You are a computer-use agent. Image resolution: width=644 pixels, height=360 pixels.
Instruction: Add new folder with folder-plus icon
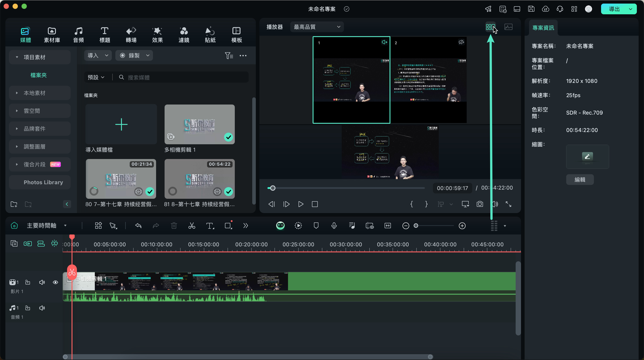pos(14,204)
